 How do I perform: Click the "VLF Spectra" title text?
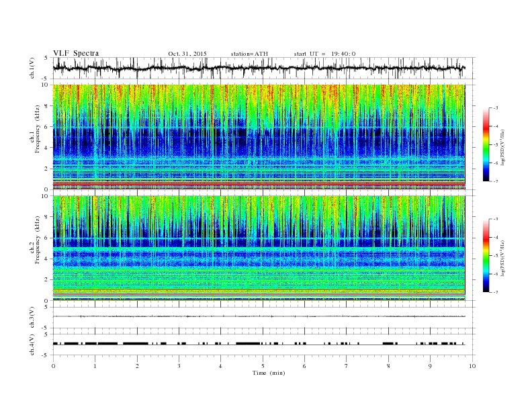[x=76, y=53]
